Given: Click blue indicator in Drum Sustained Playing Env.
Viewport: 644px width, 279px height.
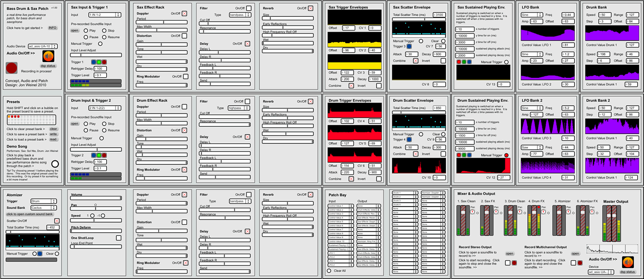Looking at the screenshot, I should click(x=469, y=156).
